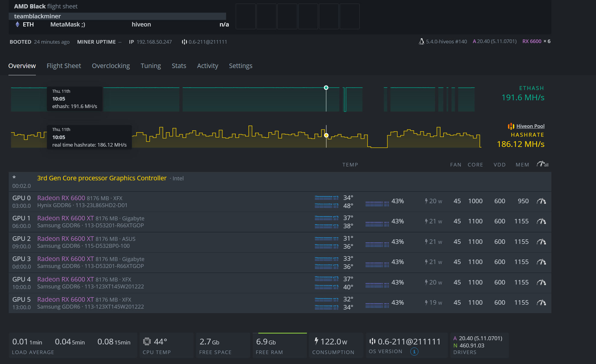
Task: Click Radeon RX 6600 name on GPU 0
Action: pos(61,198)
